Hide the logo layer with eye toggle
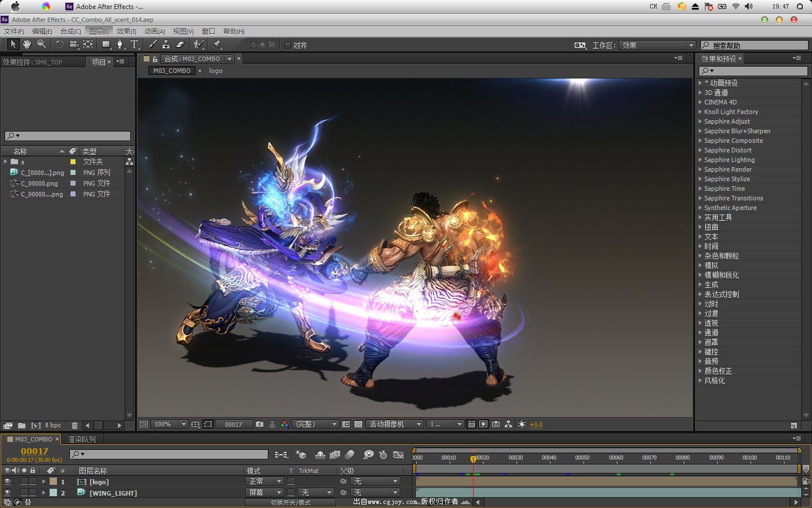Viewport: 812px width, 508px height. pyautogui.click(x=7, y=481)
